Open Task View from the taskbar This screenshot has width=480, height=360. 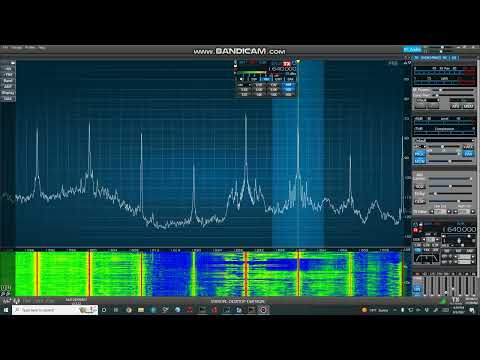tap(116, 310)
